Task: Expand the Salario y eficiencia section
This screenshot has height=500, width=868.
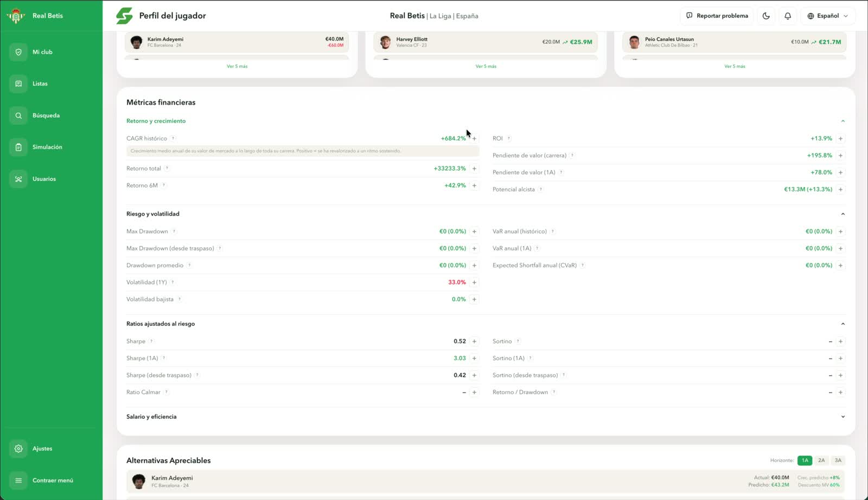Action: [843, 416]
